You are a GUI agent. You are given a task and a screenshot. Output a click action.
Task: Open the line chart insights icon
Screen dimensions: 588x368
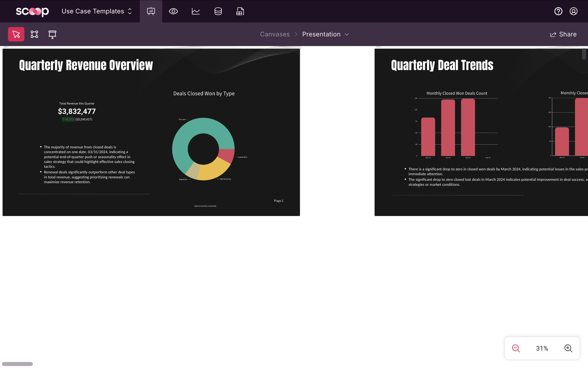tap(196, 11)
